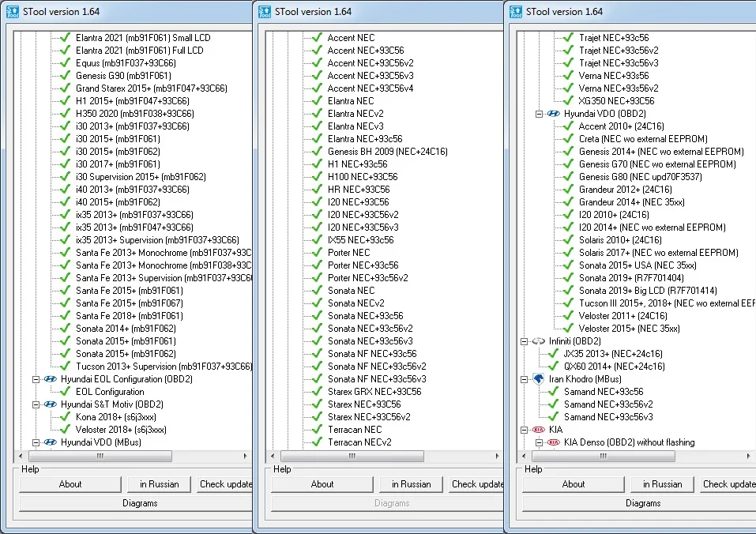Click in Russian button in the right window
This screenshot has height=534, width=756.
663,484
